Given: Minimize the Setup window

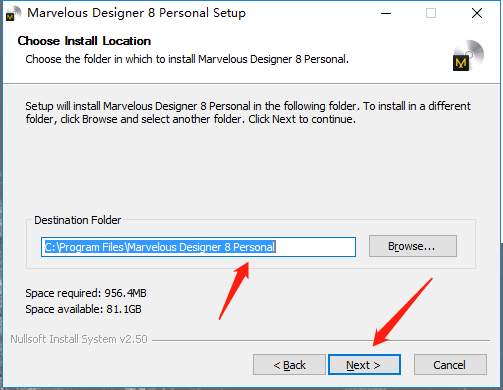Looking at the screenshot, I should (x=386, y=13).
